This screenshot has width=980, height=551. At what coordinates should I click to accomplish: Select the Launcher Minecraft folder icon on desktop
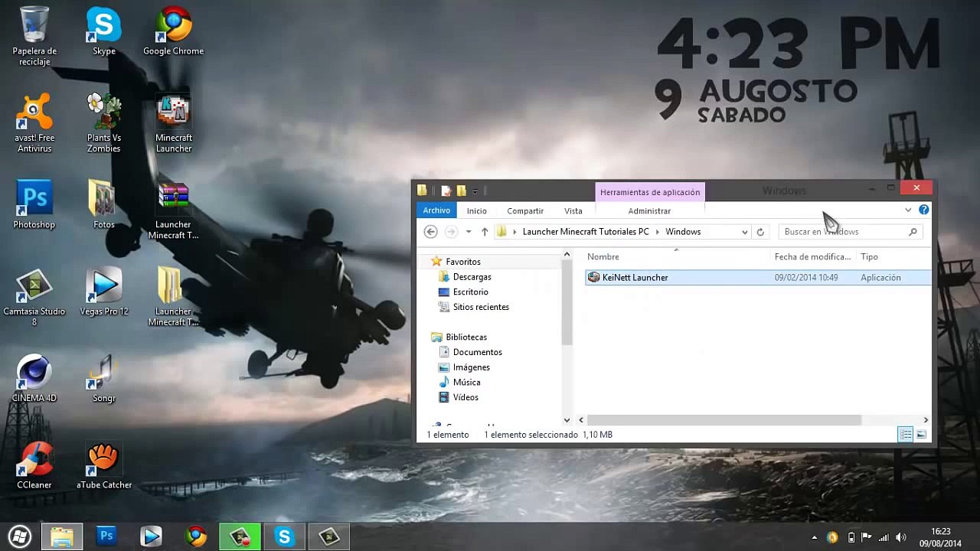click(174, 297)
